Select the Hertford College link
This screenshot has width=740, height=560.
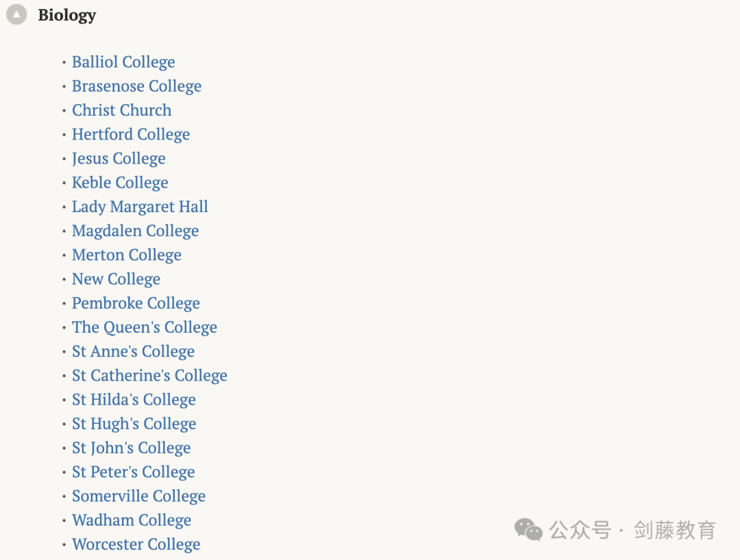tap(131, 134)
